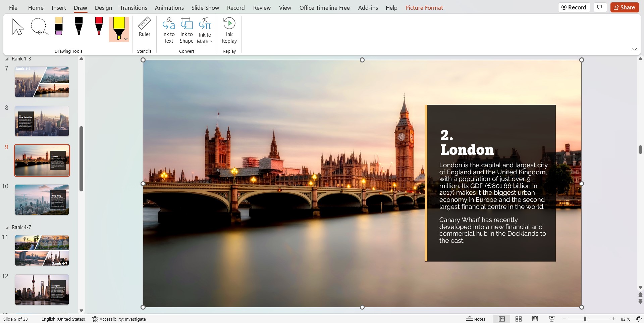This screenshot has height=323, width=644.
Task: Toggle the Notes pane
Action: (476, 319)
